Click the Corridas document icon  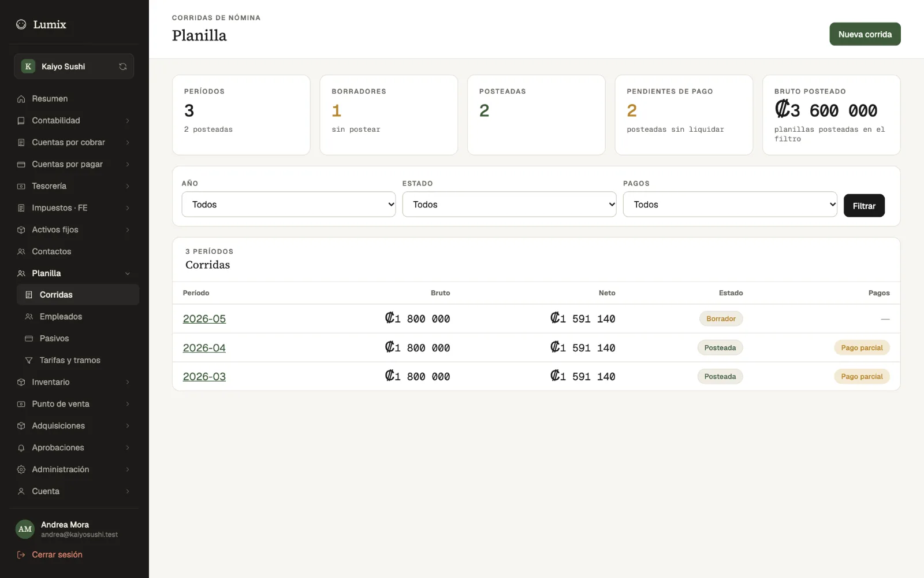(x=29, y=295)
